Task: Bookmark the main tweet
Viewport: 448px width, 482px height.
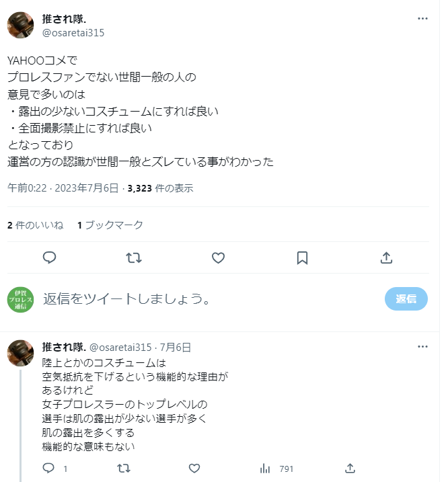Action: [302, 257]
